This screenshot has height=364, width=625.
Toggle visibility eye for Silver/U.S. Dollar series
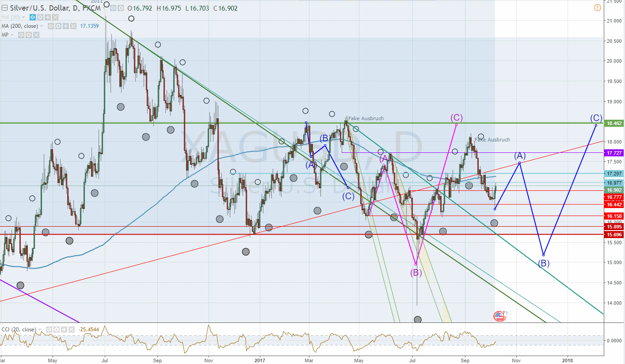[x=113, y=8]
